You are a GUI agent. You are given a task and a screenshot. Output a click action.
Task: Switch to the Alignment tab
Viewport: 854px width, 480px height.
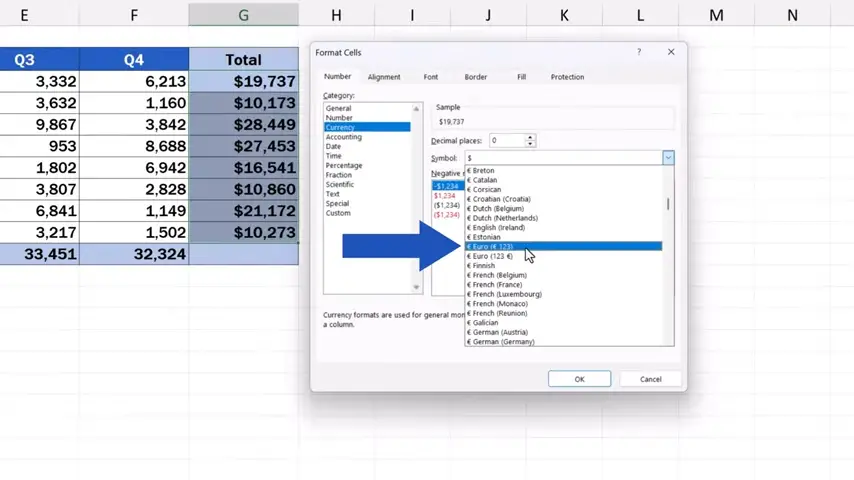coord(384,77)
